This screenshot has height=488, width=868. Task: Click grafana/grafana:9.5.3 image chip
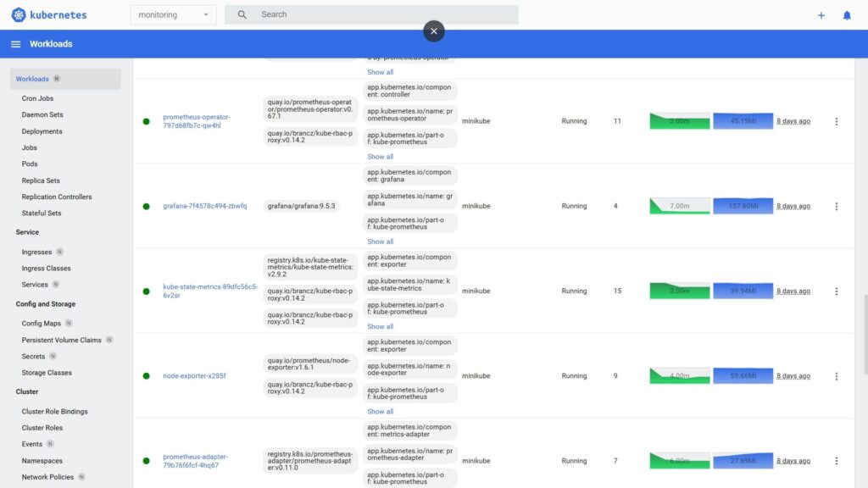coord(301,206)
